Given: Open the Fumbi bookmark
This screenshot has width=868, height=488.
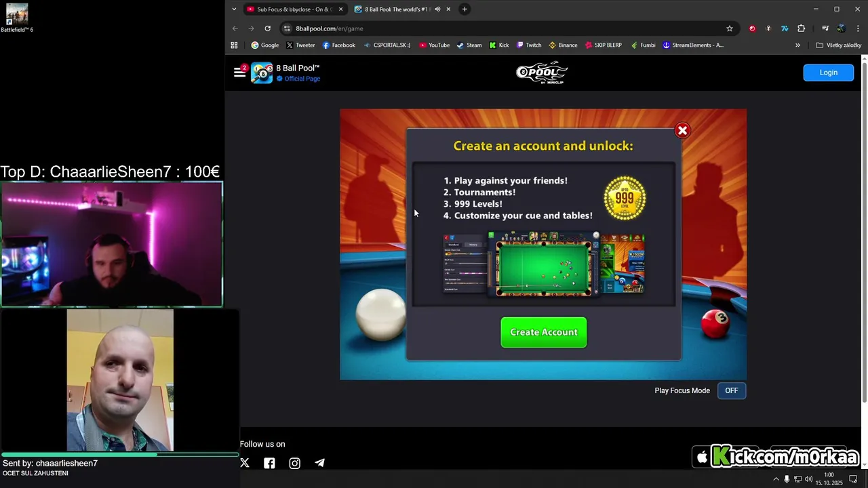Looking at the screenshot, I should (x=643, y=45).
